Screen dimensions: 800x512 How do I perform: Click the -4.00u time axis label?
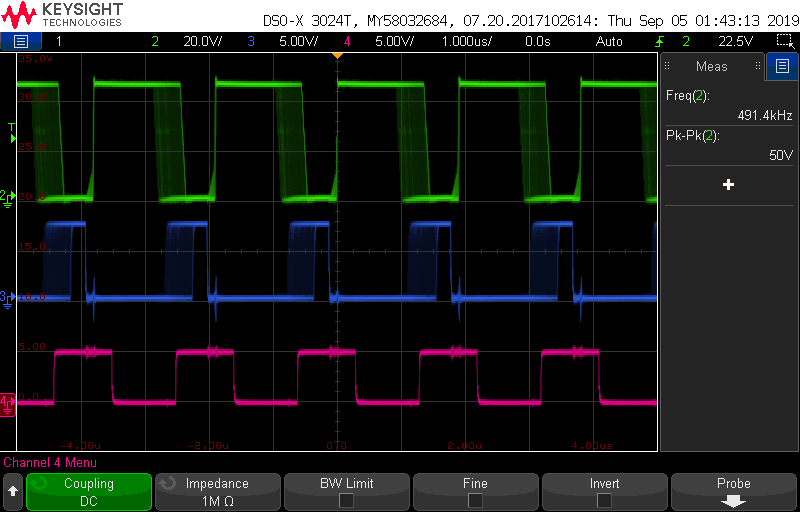tap(78, 446)
